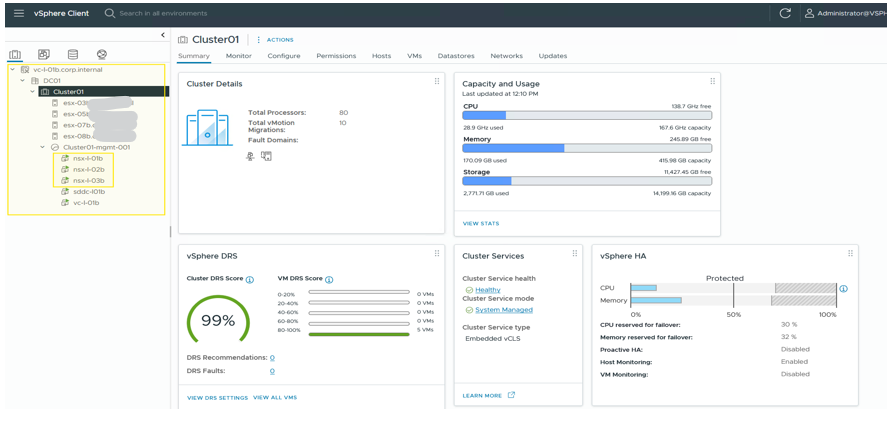The image size is (894, 421).
Task: Click the DRS Recommendations count link
Action: click(x=273, y=358)
